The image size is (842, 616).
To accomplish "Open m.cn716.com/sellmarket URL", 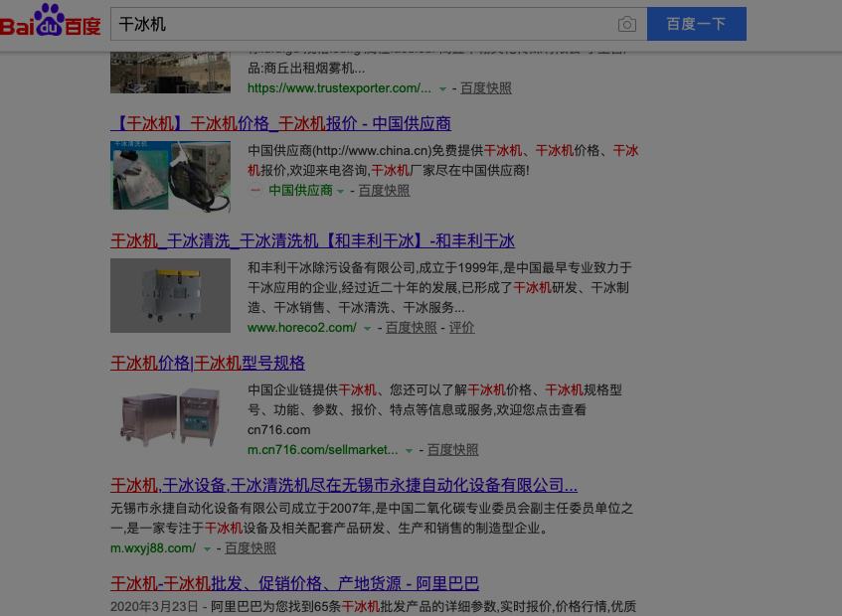I will 323,450.
